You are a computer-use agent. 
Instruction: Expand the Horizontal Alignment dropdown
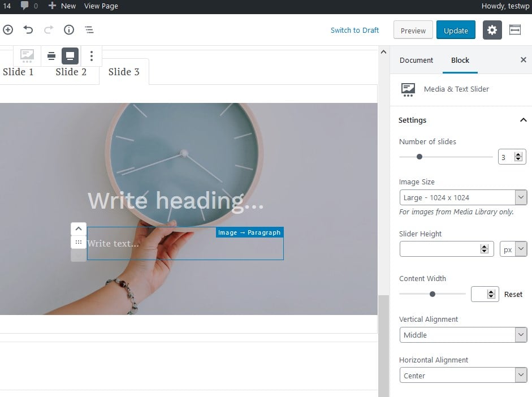pos(462,376)
